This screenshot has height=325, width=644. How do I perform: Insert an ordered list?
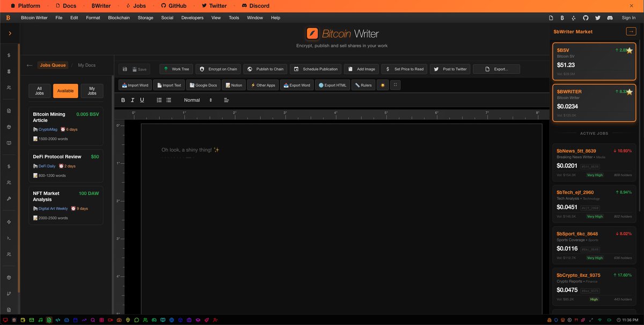click(159, 100)
